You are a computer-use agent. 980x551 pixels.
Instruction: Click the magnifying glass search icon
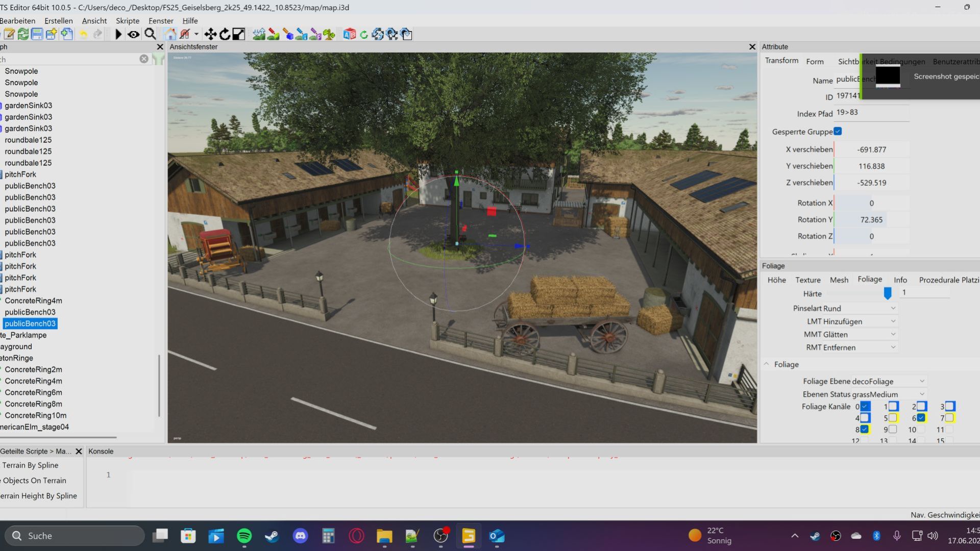point(150,34)
